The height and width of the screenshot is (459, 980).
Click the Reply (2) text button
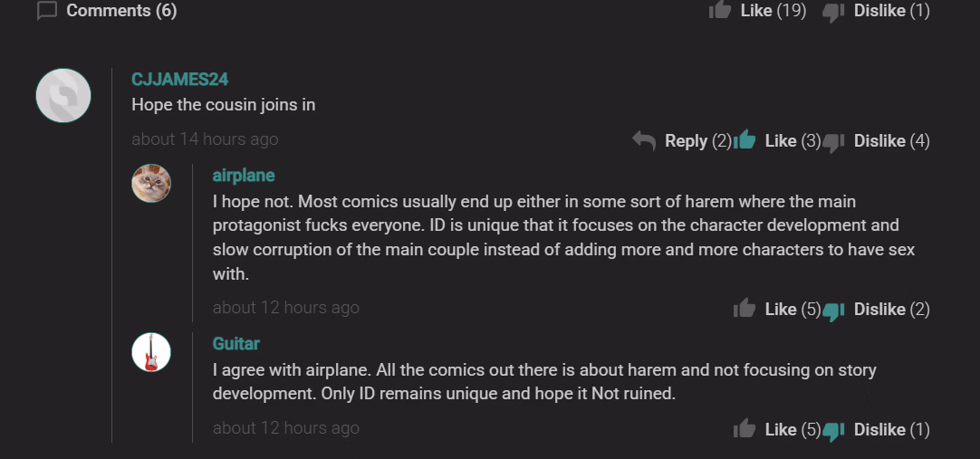(697, 140)
